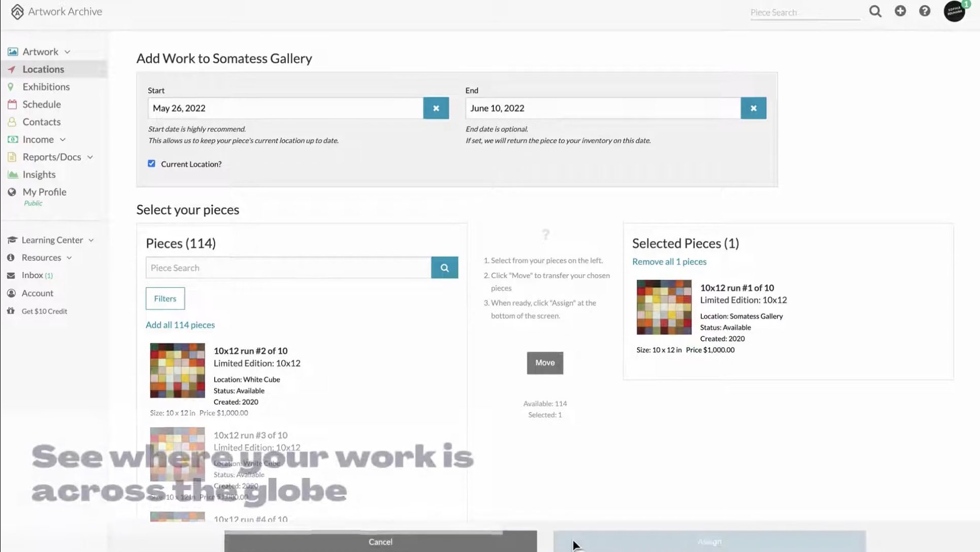This screenshot has width=980, height=552.
Task: Expand the Resources chevron
Action: [x=69, y=258]
